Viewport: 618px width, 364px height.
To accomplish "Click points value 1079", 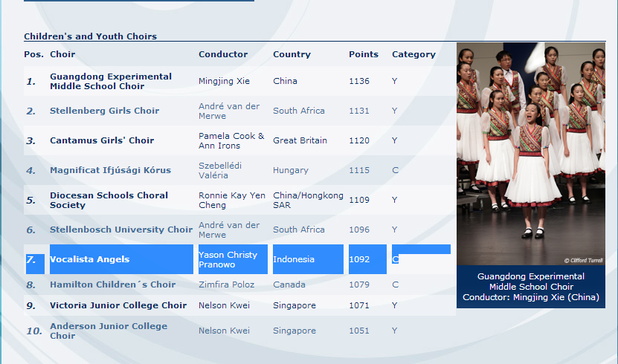I will pyautogui.click(x=359, y=285).
